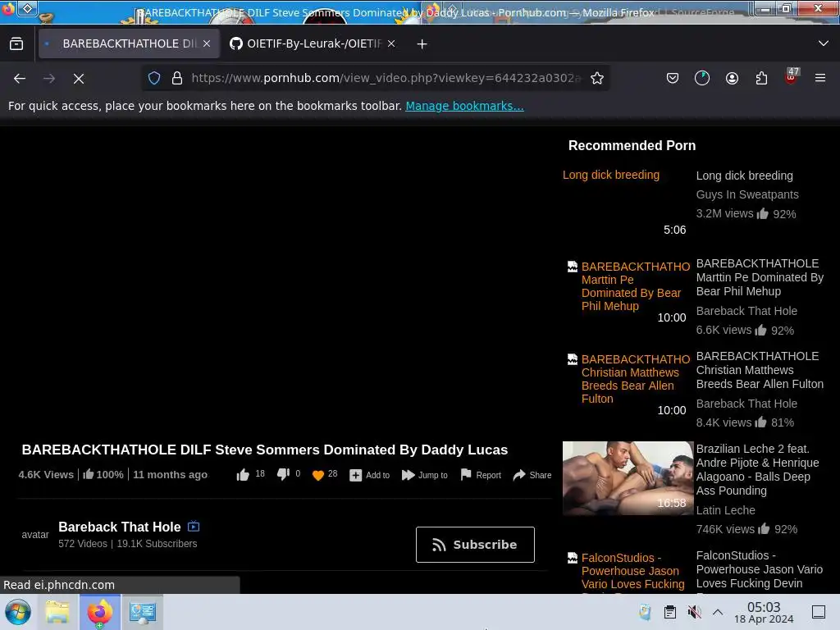Screen dimensions: 840x630
Task: Open the taskbar clock showing 05:03
Action: (764, 612)
